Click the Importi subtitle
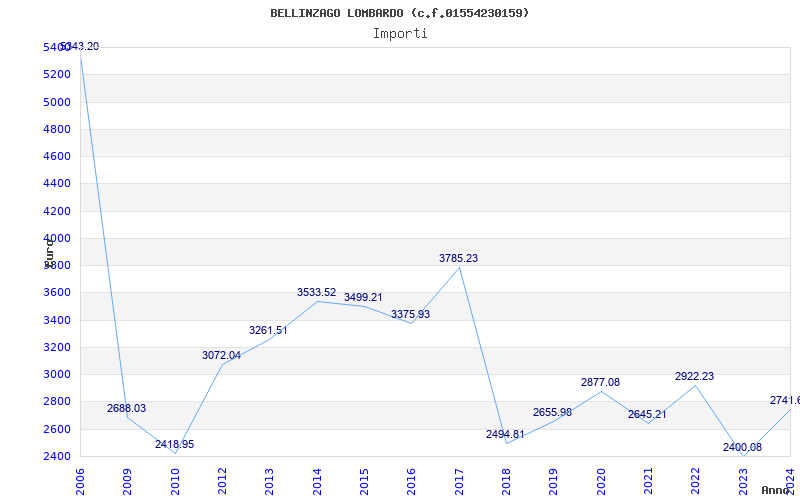Screen dimensions: 800x500 (x=400, y=34)
